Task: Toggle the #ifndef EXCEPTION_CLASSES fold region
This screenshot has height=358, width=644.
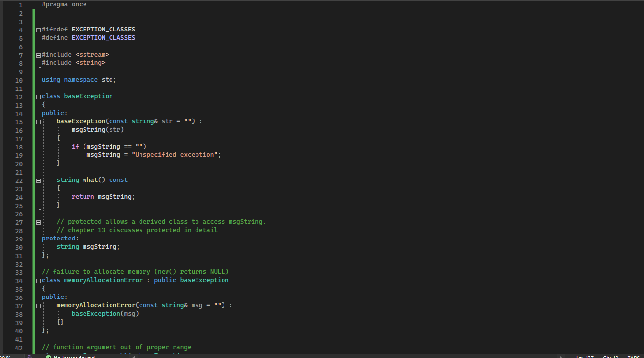Action: [38, 30]
